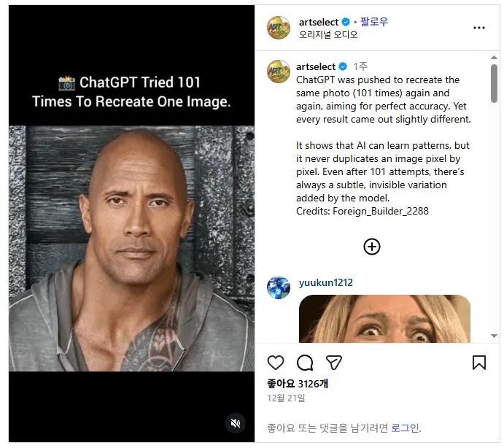Viewport: 504px width, 448px height.
Task: Open the GIF comment from yuukun1212
Action: tap(385, 319)
